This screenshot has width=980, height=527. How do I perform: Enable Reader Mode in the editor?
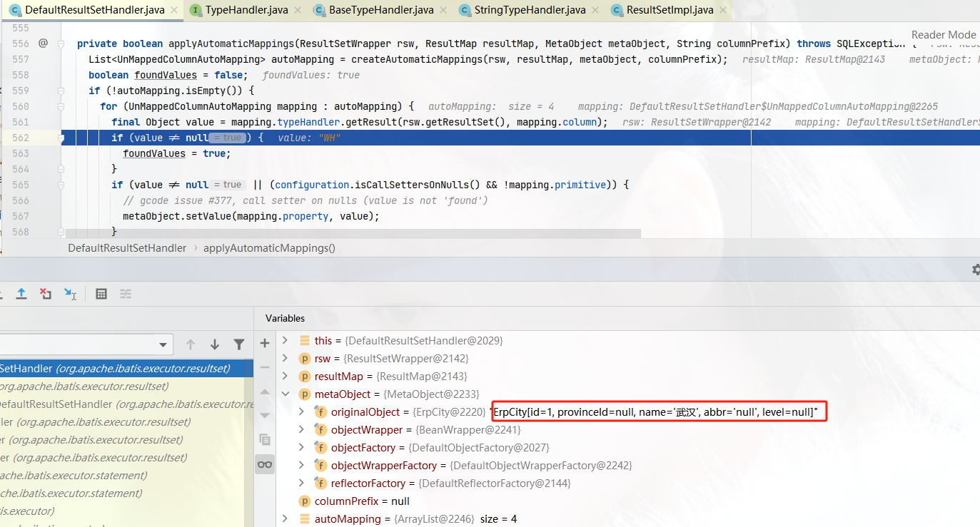coord(943,34)
